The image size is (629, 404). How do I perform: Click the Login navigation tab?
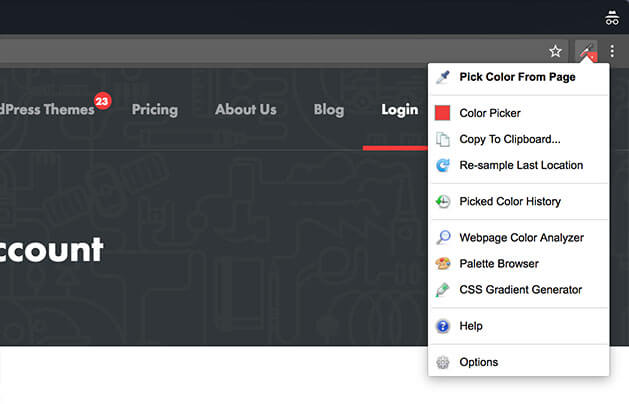400,110
